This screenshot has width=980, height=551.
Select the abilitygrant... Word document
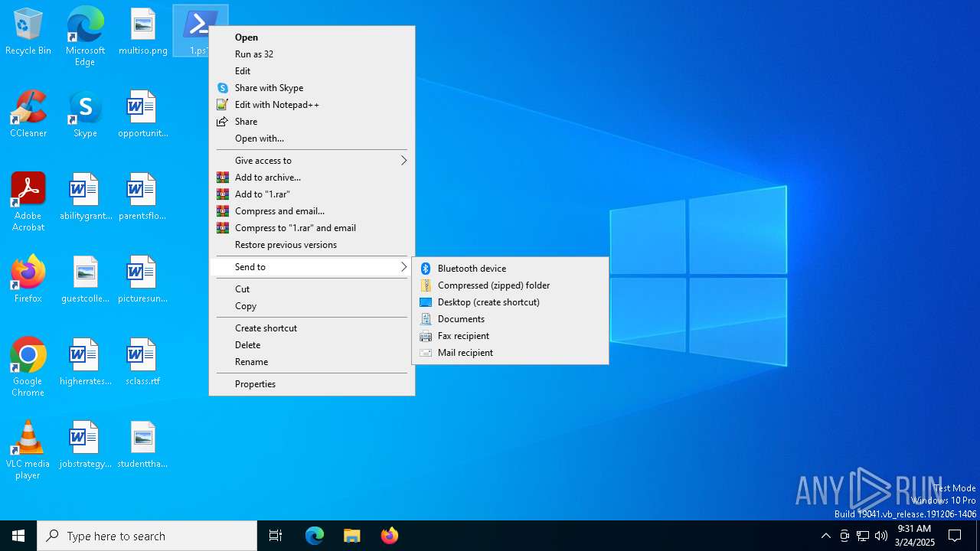(85, 197)
